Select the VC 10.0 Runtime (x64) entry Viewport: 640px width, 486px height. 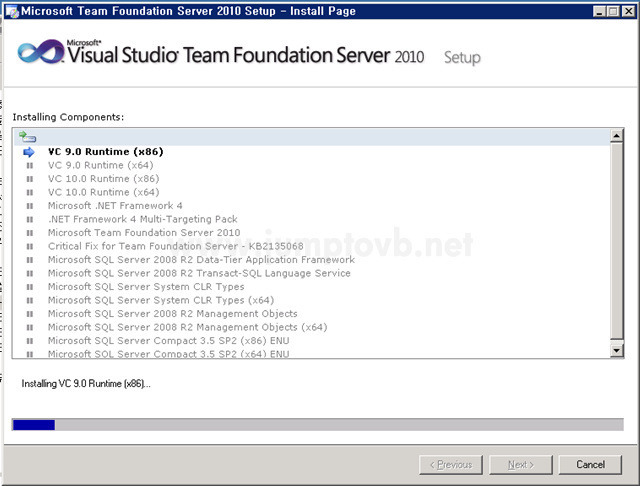[x=103, y=192]
